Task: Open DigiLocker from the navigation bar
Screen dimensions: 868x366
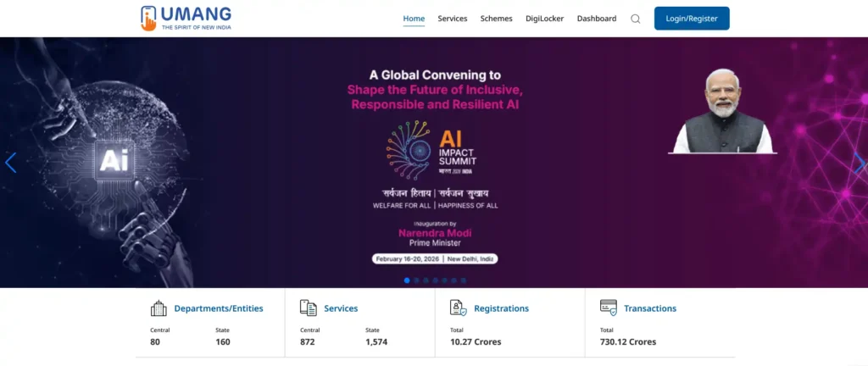Action: click(x=544, y=19)
